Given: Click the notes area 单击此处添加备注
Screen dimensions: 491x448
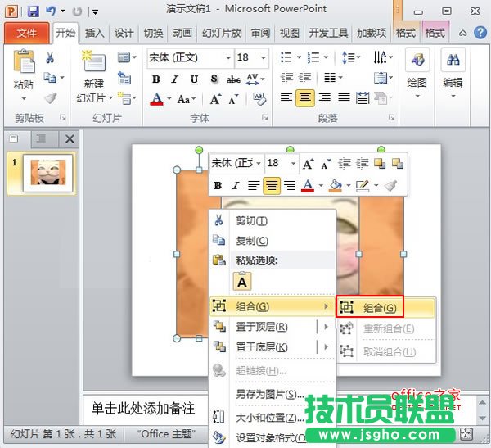Looking at the screenshot, I should tap(143, 409).
